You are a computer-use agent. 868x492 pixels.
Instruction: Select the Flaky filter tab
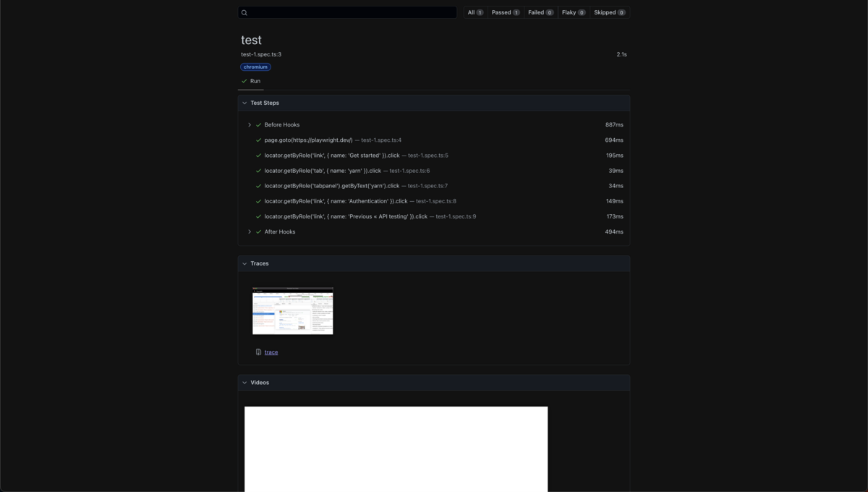coord(574,12)
